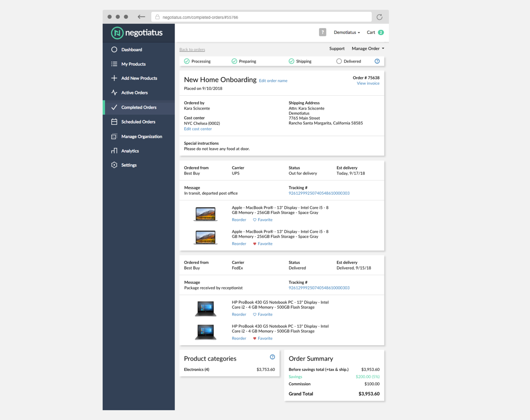Open Scheduled Orders menu item
Screen dimensions: 530x420
[x=138, y=122]
